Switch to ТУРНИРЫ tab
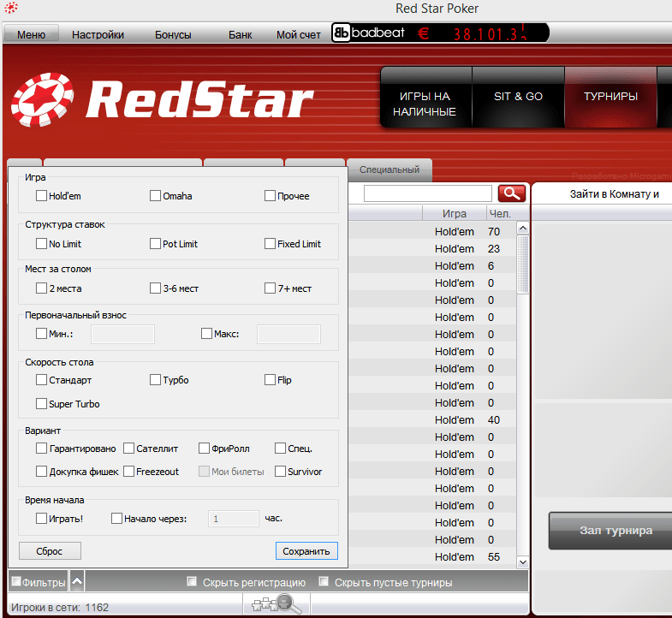The image size is (672, 618). coord(610,98)
